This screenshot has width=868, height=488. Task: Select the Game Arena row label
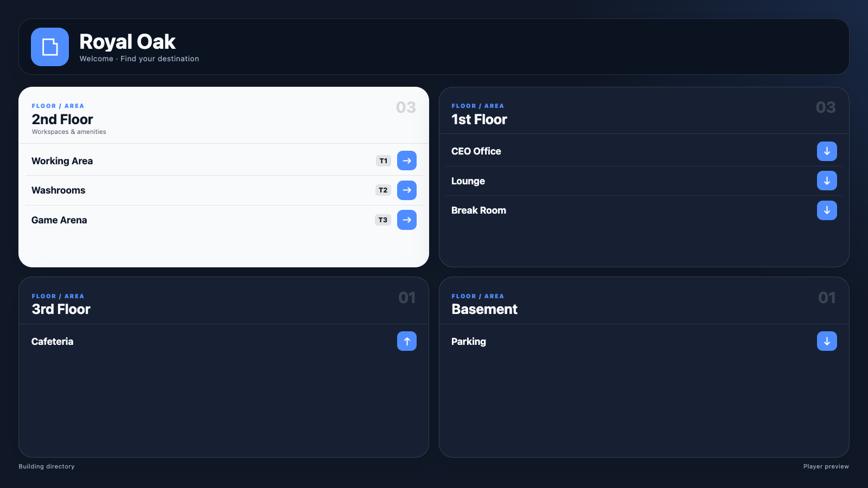pos(59,220)
